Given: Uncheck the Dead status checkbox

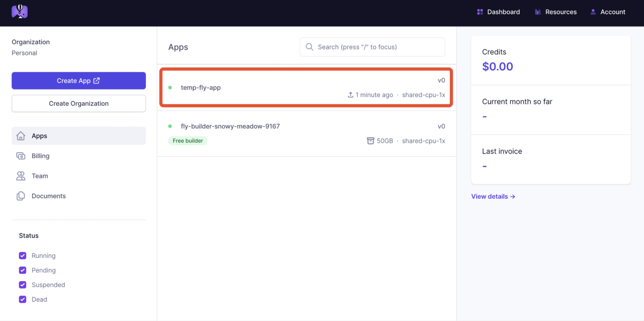Looking at the screenshot, I should 23,300.
